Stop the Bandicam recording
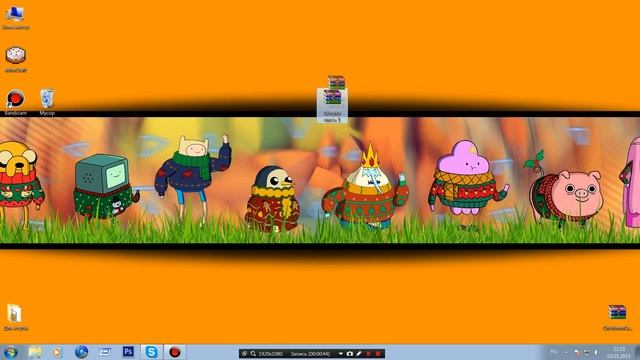The width and height of the screenshot is (640, 360). point(378,353)
